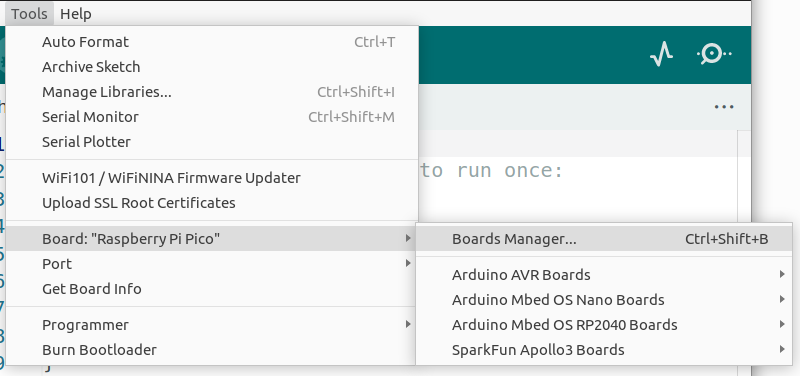Screen dimensions: 800x376
Task: Open Manage Libraries...
Action: pyautogui.click(x=212, y=92)
